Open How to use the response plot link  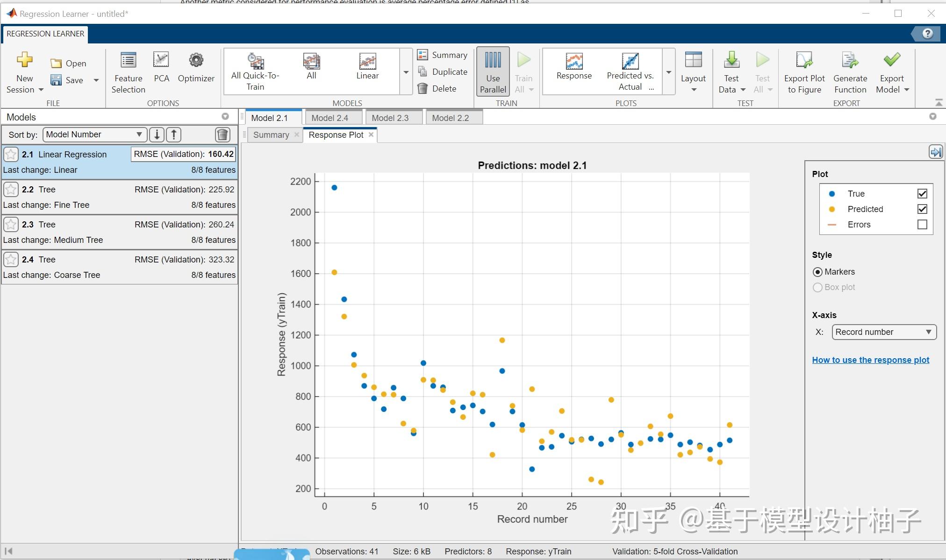870,360
